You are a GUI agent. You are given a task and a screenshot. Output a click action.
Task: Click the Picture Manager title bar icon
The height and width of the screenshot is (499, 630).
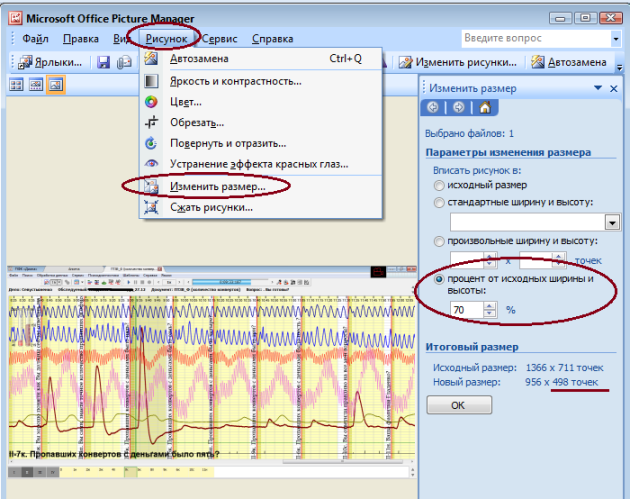pyautogui.click(x=16, y=18)
